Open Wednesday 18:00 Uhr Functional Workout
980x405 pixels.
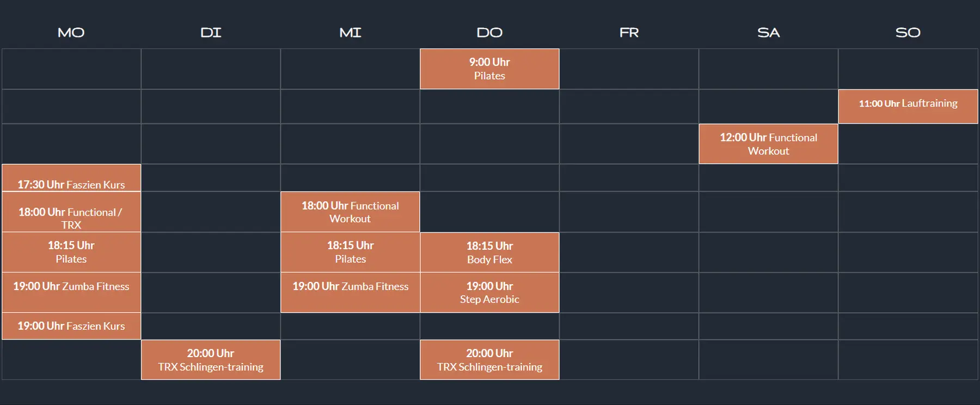point(350,212)
